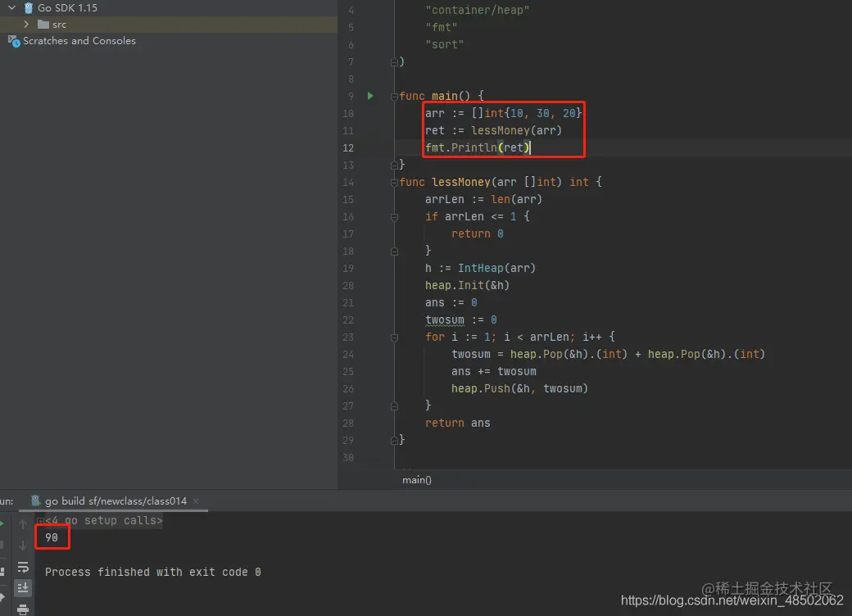Image resolution: width=852 pixels, height=616 pixels.
Task: Click 'h := IntHeap(arr)' on line 19
Action: click(x=480, y=268)
